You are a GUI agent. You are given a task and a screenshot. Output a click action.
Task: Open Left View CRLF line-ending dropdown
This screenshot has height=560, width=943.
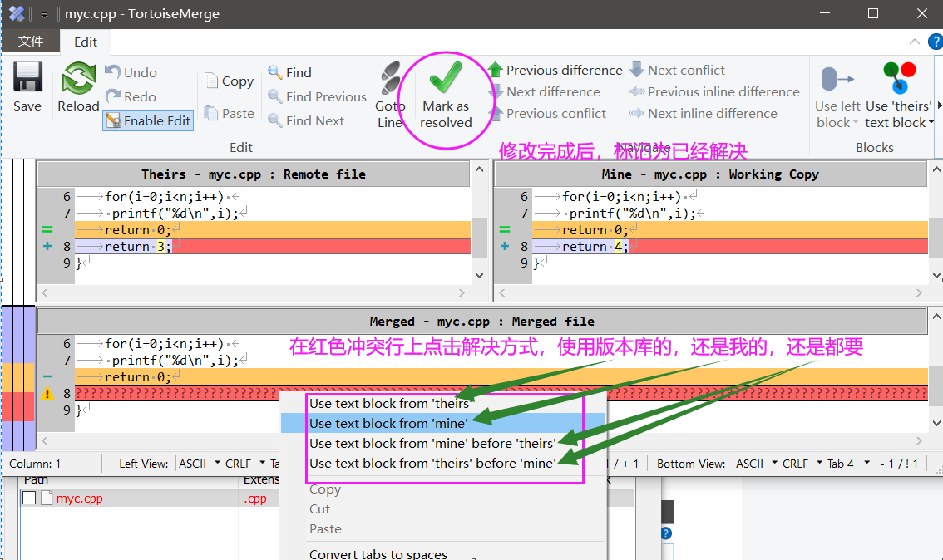click(244, 464)
